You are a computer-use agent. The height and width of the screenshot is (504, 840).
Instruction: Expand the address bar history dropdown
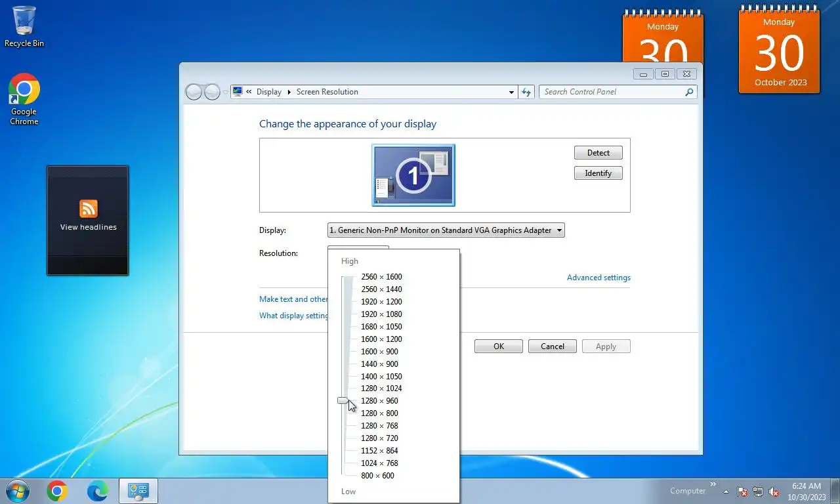tap(511, 92)
